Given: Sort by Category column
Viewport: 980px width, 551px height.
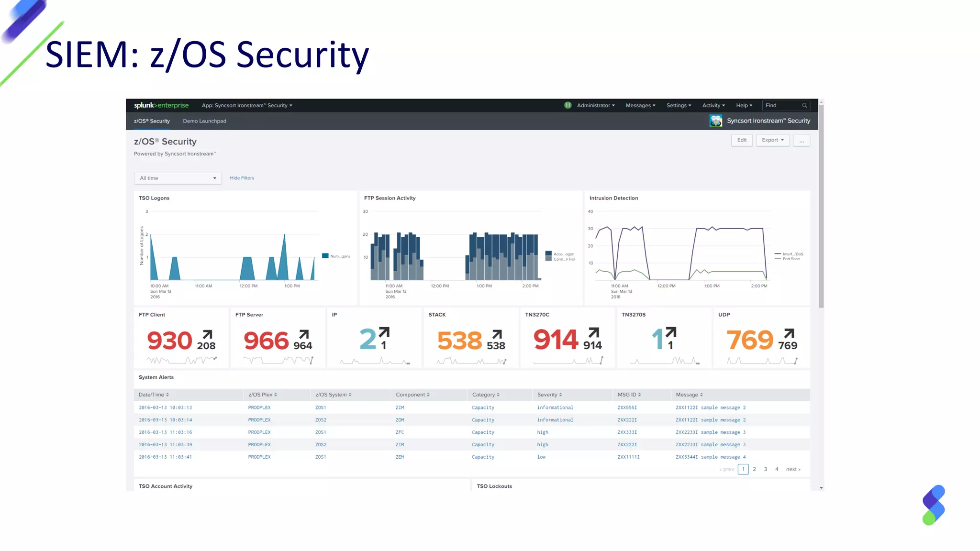Looking at the screenshot, I should click(x=486, y=395).
